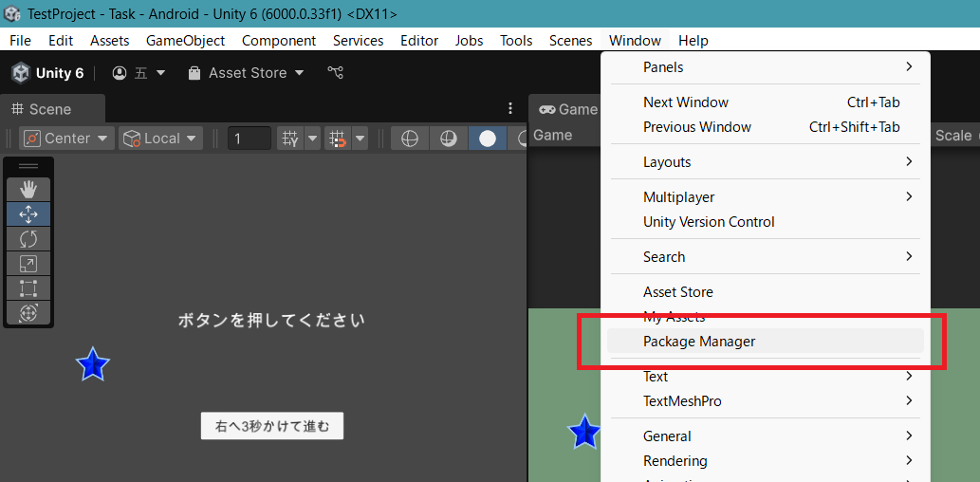Click the grid snap value field
The image size is (980, 482).
[249, 139]
